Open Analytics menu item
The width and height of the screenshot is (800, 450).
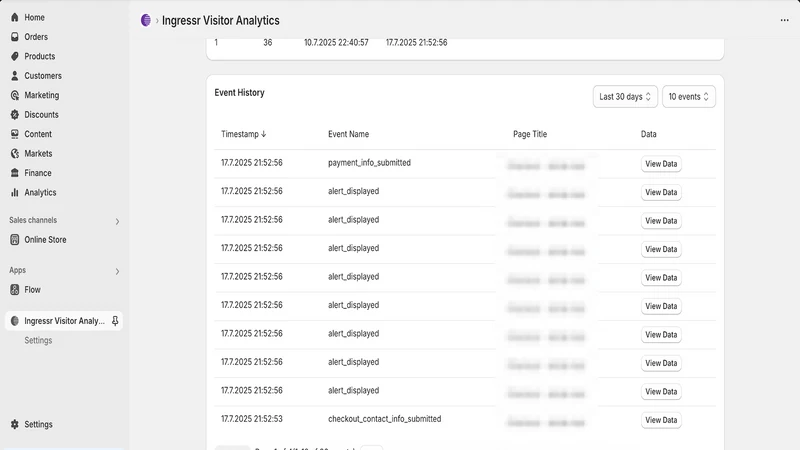tap(40, 192)
